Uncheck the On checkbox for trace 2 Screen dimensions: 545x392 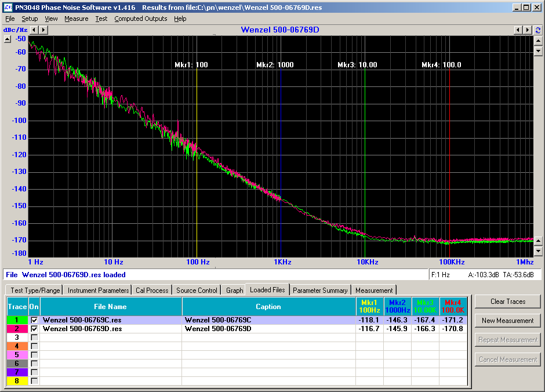(x=34, y=329)
